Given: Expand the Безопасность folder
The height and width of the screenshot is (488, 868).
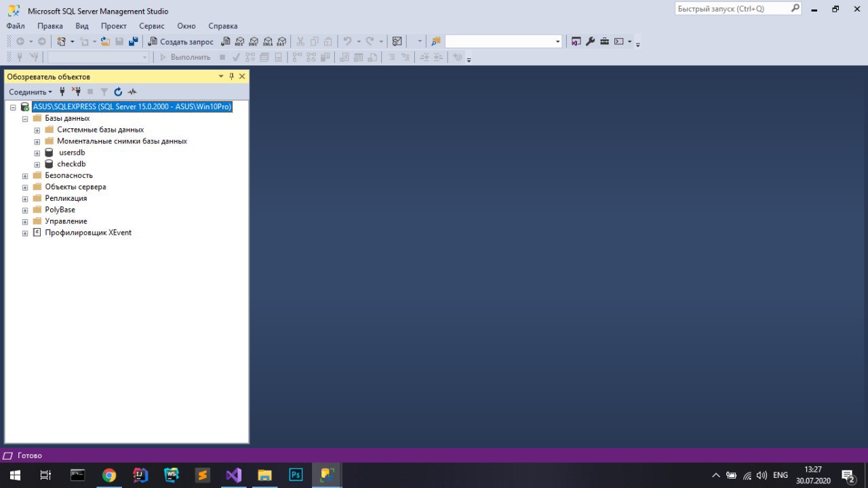Looking at the screenshot, I should 25,176.
